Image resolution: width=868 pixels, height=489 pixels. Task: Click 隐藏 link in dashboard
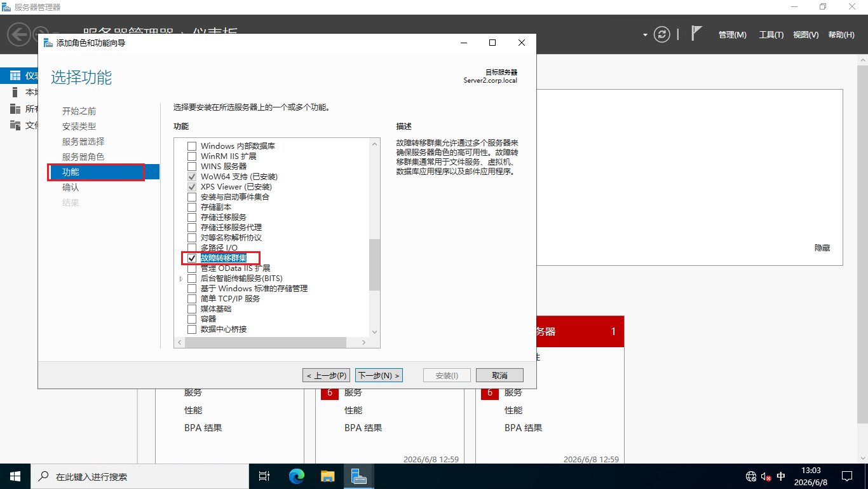[x=822, y=248]
